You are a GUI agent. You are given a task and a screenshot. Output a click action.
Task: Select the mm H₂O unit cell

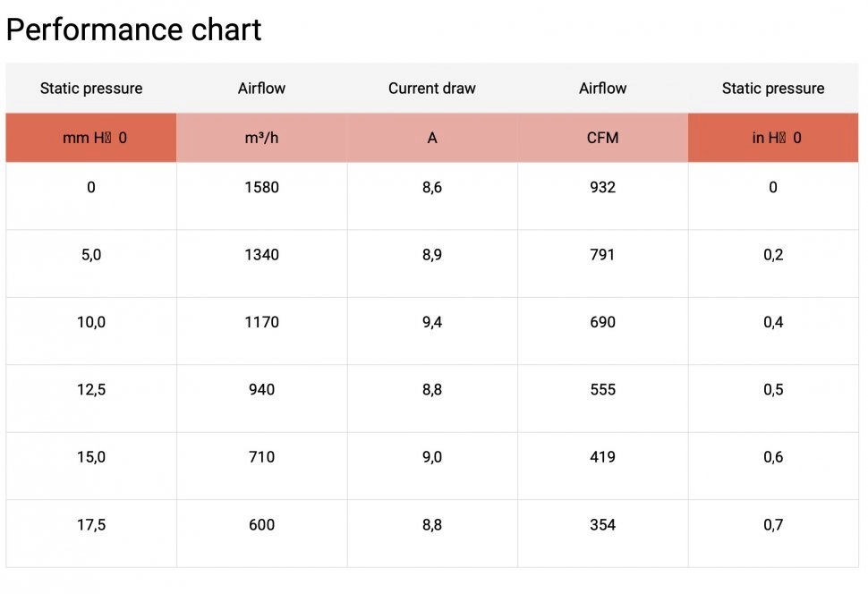(x=91, y=139)
